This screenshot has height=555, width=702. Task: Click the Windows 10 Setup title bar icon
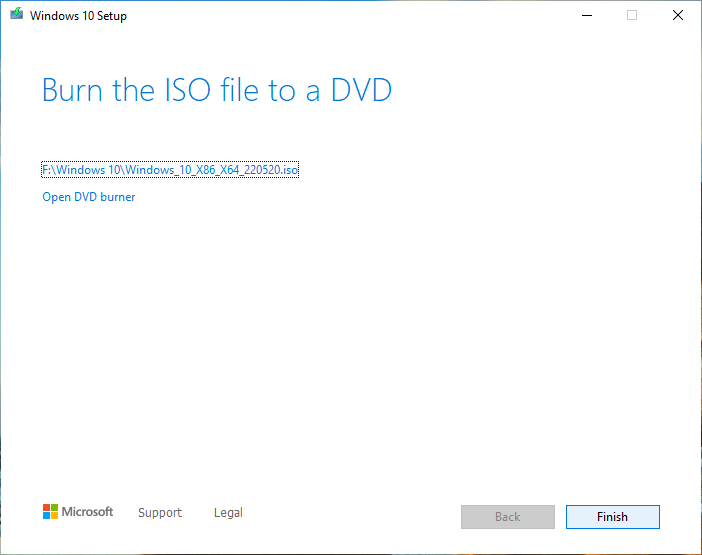point(16,15)
